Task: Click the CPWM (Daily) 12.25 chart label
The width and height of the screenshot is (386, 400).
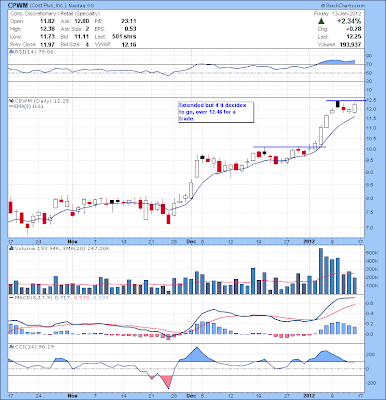Action: (41, 101)
